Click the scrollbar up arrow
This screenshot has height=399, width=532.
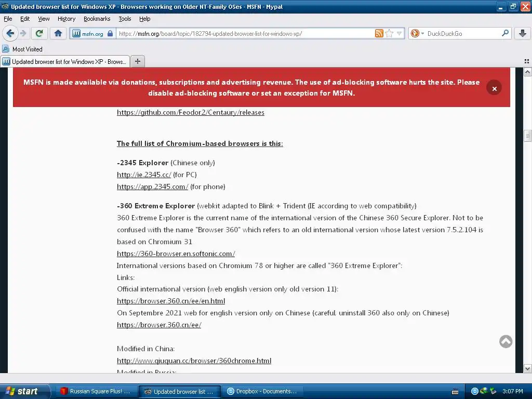click(x=527, y=72)
